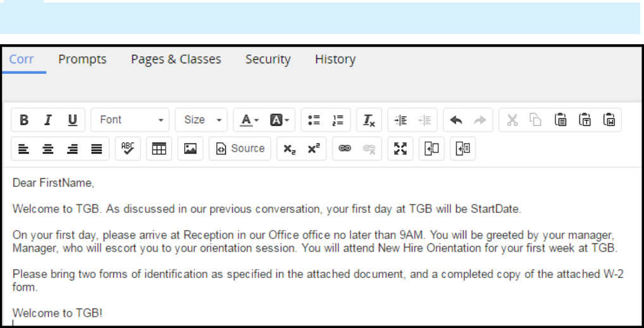Switch to the Prompts tab

click(82, 59)
